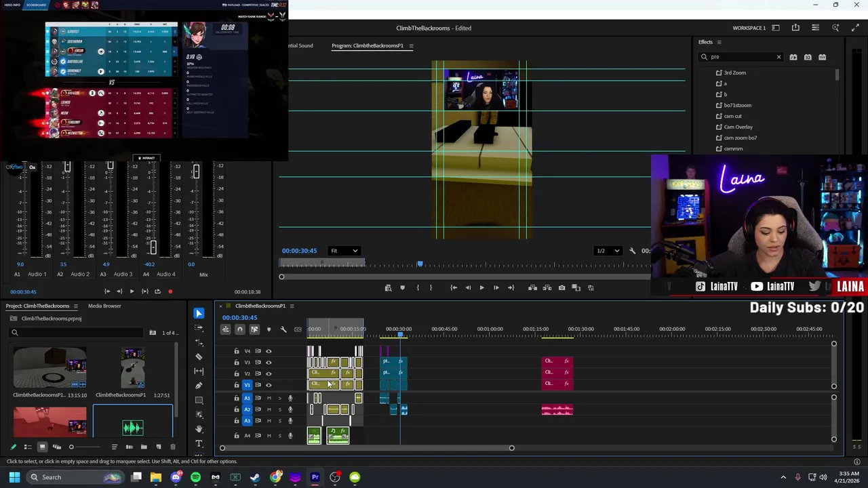
Task: Toggle nest-or-individual-clips insert button in timeline
Action: [225, 329]
